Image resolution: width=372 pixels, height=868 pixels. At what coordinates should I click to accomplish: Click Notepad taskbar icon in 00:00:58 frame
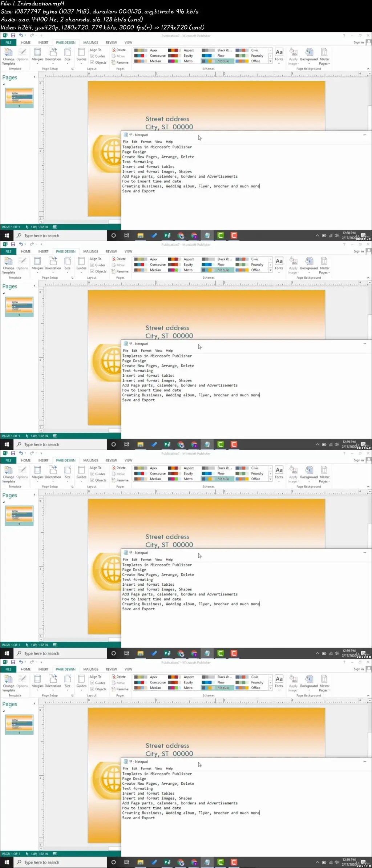[x=207, y=653]
